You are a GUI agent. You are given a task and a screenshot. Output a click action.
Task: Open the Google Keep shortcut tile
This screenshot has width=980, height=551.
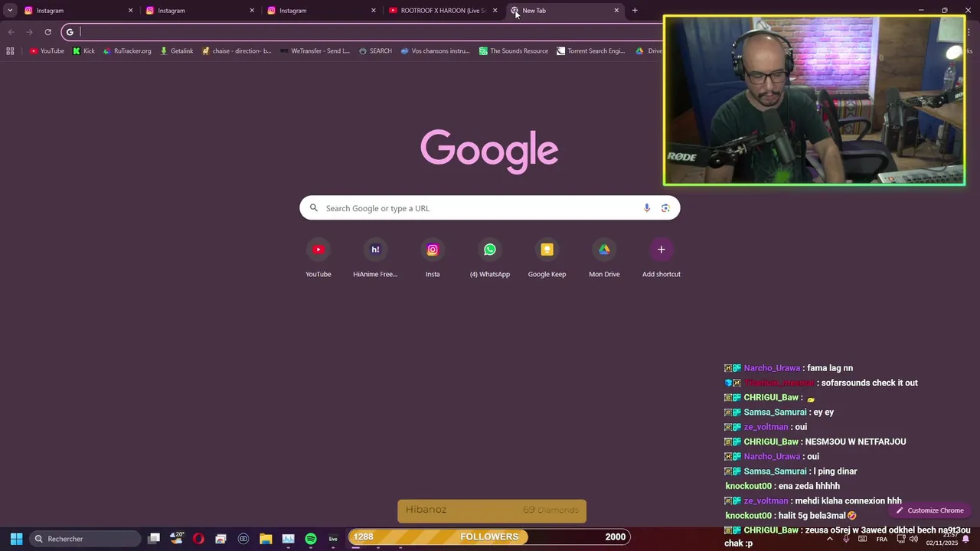click(x=547, y=258)
